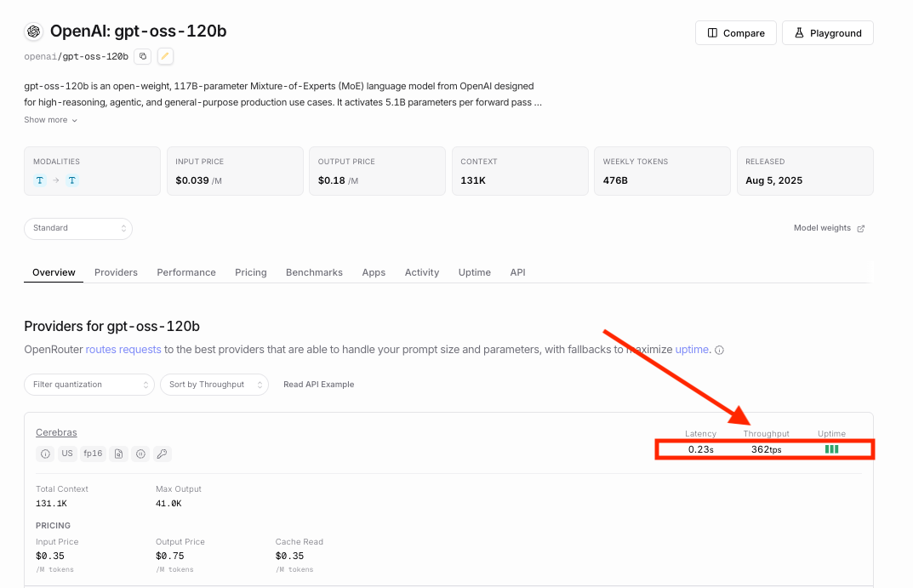Image resolution: width=913 pixels, height=588 pixels.
Task: Click the US region badge
Action: coord(67,454)
